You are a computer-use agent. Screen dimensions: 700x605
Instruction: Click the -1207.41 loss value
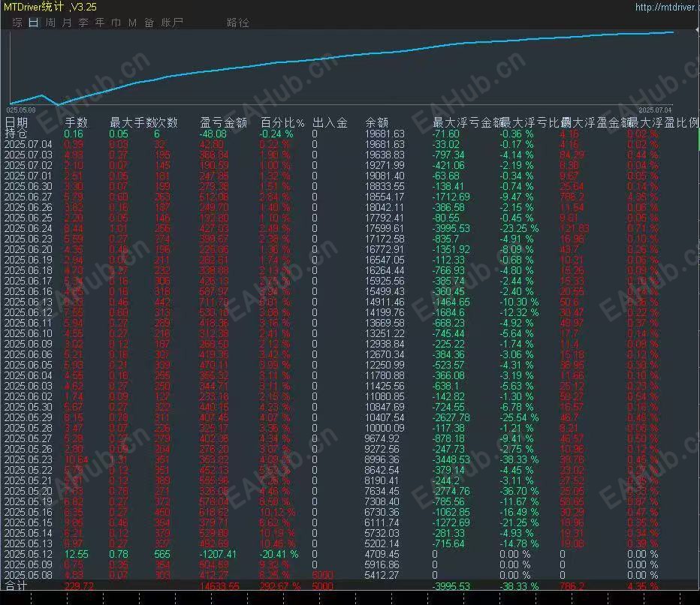[x=217, y=554]
